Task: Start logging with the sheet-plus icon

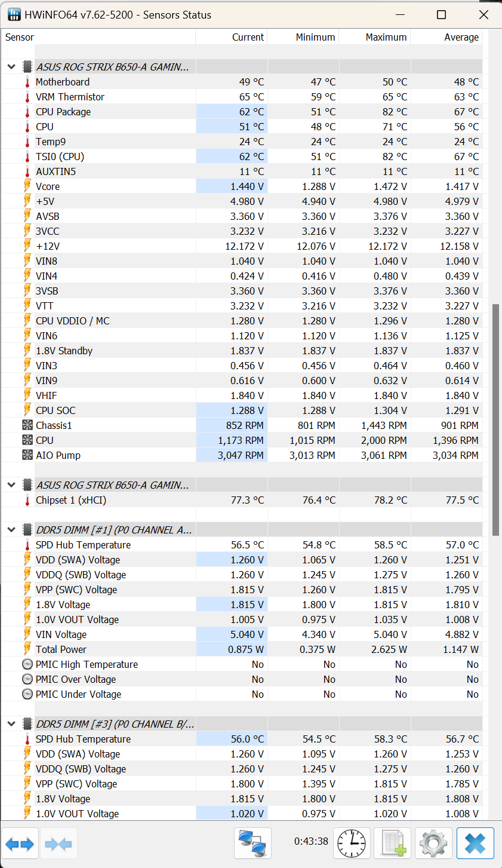Action: [x=393, y=844]
